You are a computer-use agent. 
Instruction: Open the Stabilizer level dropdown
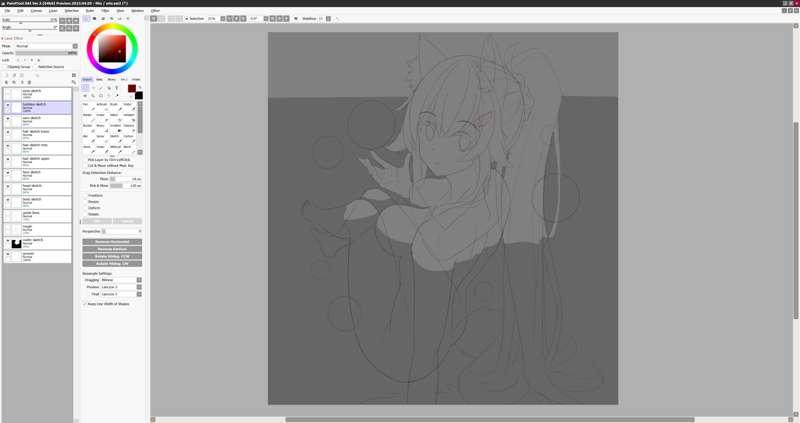pyautogui.click(x=329, y=18)
